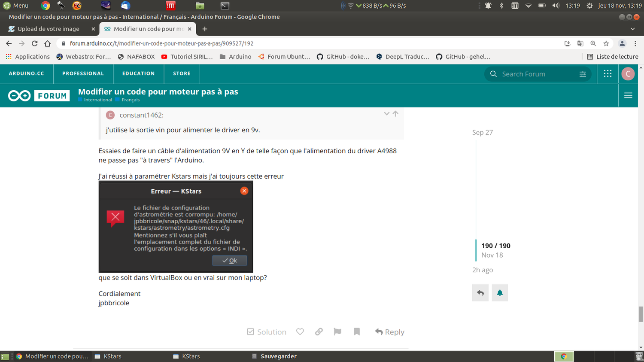Open zoom control in address bar
This screenshot has width=644, height=362.
(x=593, y=43)
